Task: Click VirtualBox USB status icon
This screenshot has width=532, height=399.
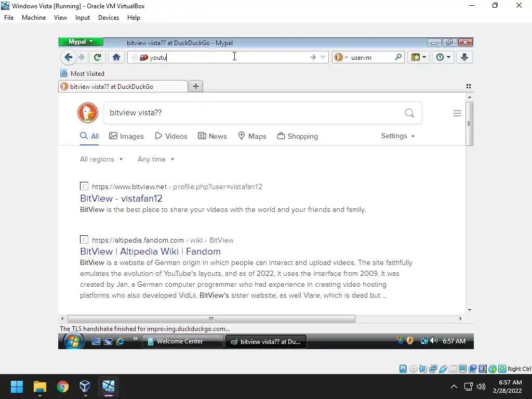Action: click(x=443, y=369)
